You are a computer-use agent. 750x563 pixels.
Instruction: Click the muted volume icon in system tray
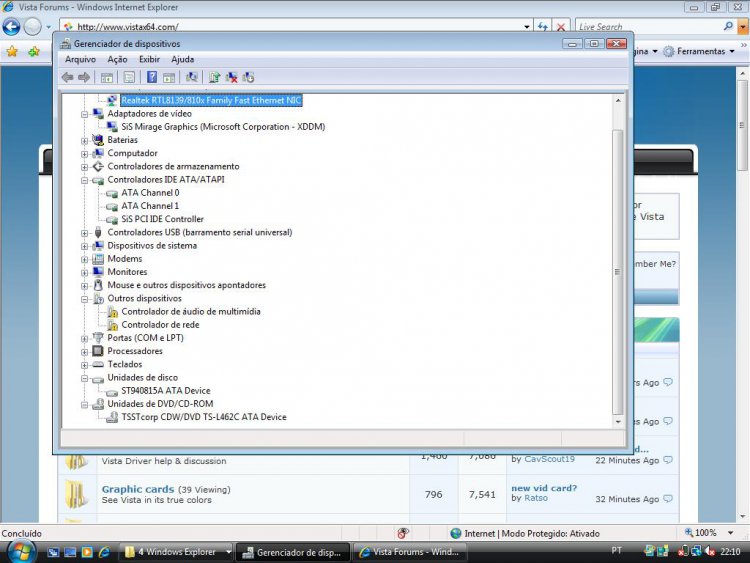(x=710, y=551)
